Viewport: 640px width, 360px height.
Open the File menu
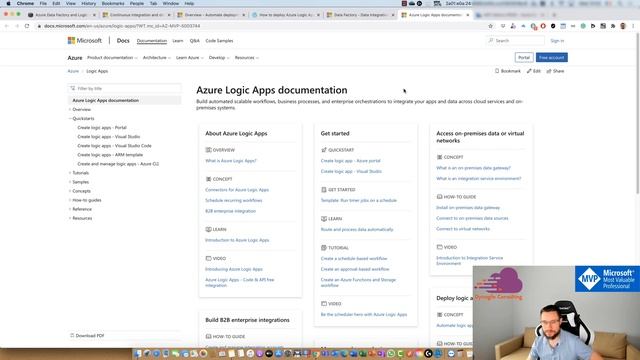[43, 3]
